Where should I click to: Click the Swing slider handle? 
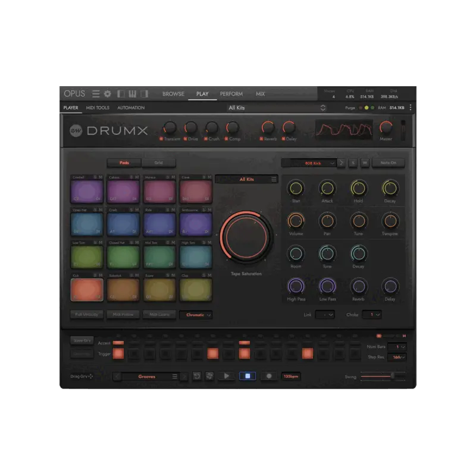393,376
